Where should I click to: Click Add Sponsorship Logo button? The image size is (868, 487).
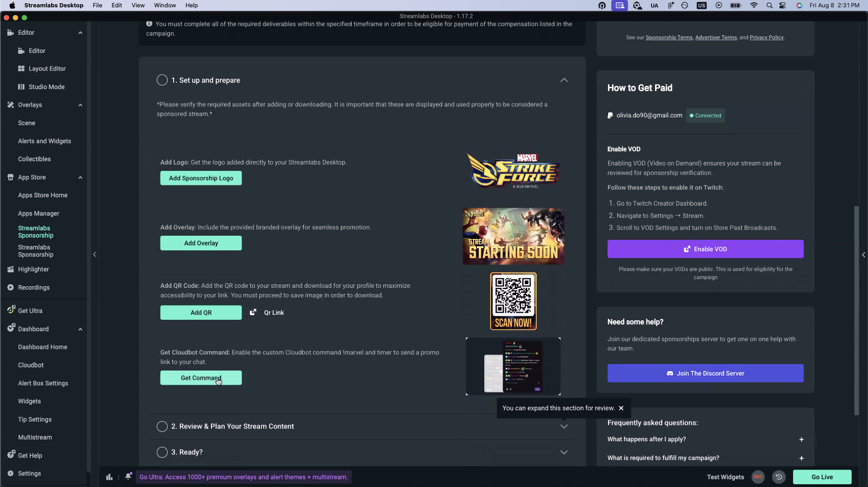click(x=201, y=178)
